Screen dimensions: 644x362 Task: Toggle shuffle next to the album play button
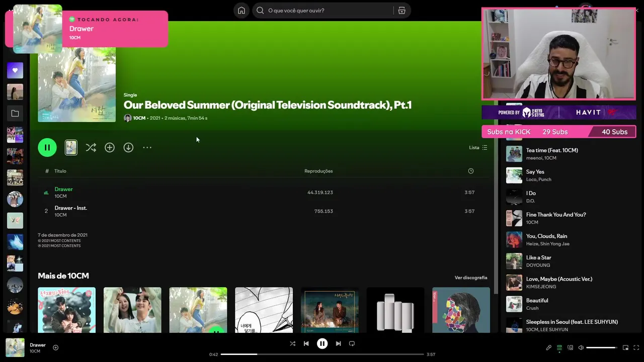pos(91,147)
